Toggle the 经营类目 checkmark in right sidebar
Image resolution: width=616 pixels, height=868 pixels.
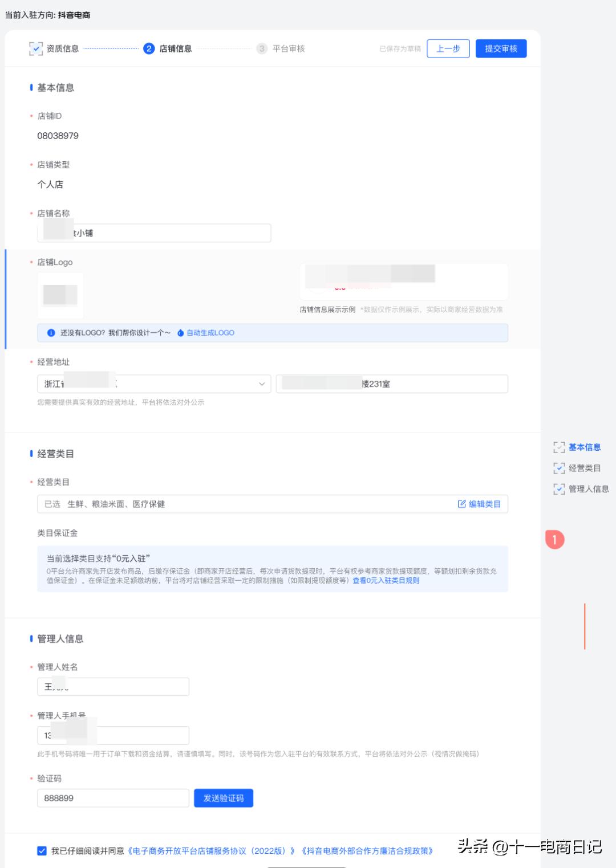[558, 468]
